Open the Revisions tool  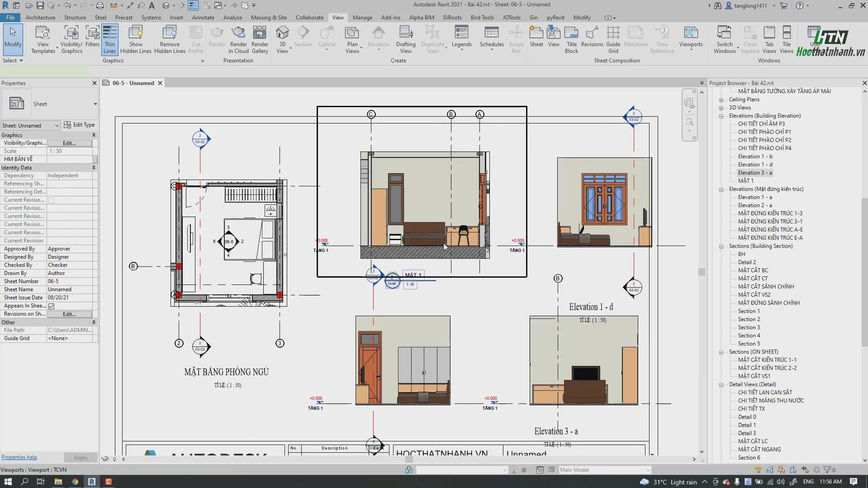(592, 36)
